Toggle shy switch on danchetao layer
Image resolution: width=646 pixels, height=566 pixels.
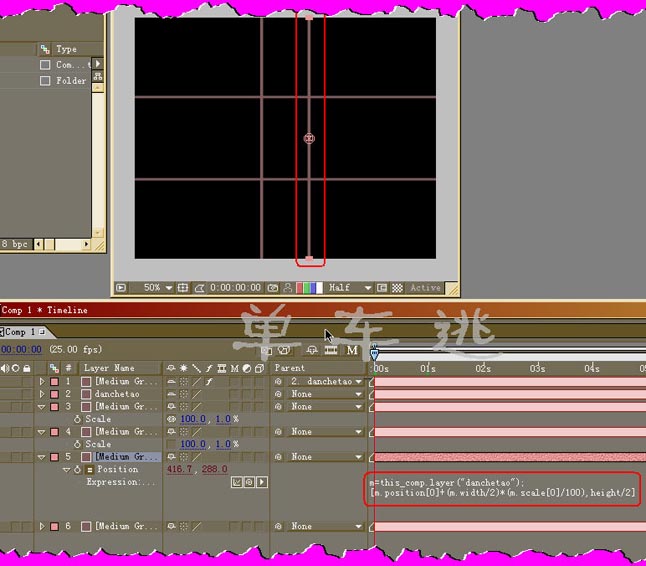(x=171, y=394)
